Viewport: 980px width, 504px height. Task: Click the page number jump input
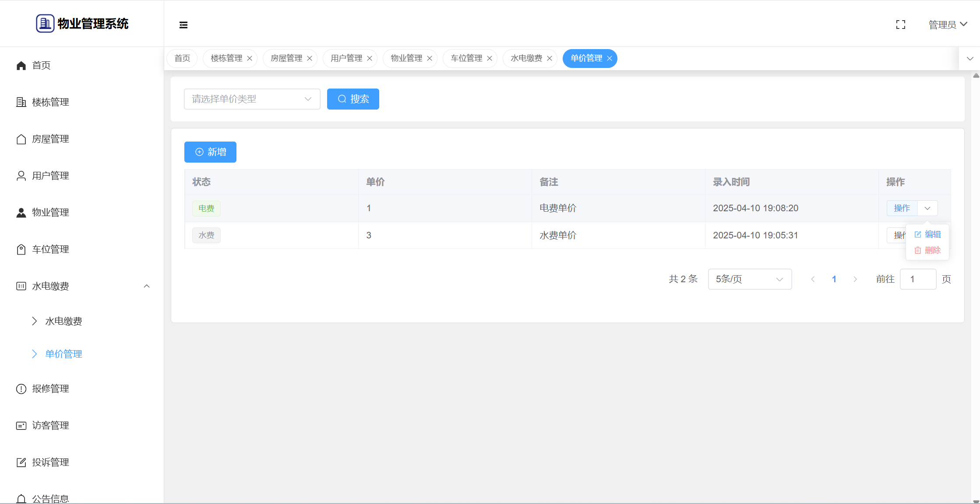[x=918, y=279]
